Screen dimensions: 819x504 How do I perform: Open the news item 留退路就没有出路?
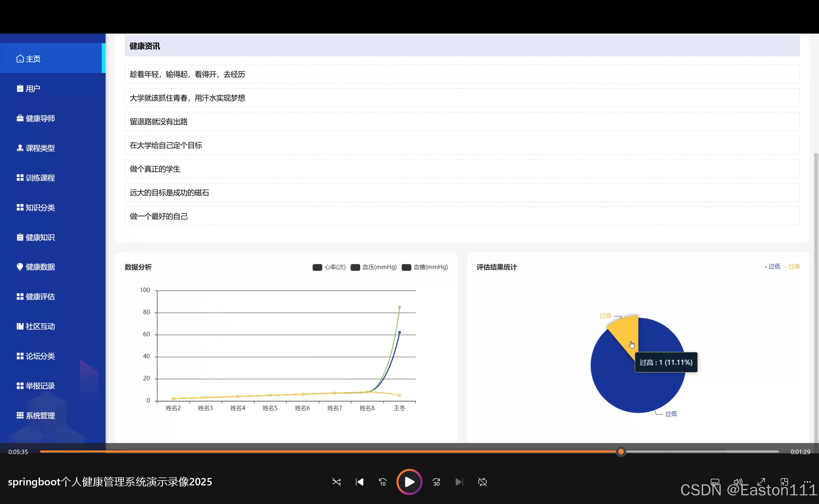click(159, 122)
